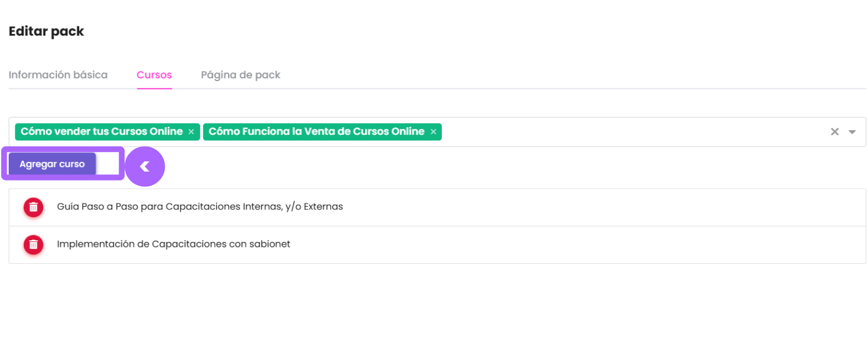Click the 'Editar pack' page heading
Screen dimensions: 868x339
[x=47, y=31]
